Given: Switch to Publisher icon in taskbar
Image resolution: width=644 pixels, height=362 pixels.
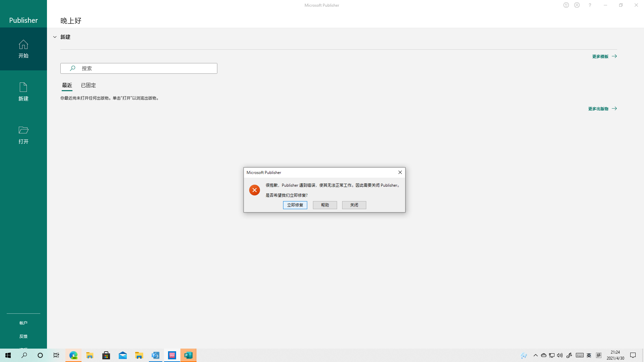Looking at the screenshot, I should 189,355.
